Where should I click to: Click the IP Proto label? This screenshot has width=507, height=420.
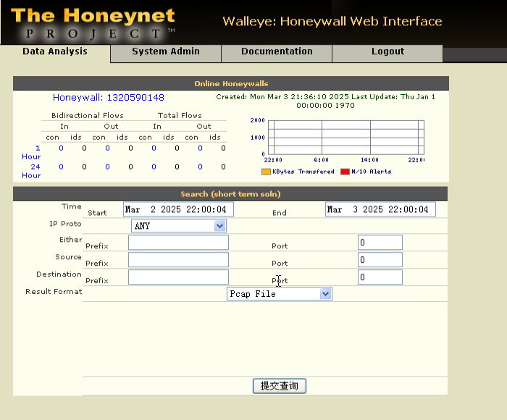pyautogui.click(x=65, y=224)
